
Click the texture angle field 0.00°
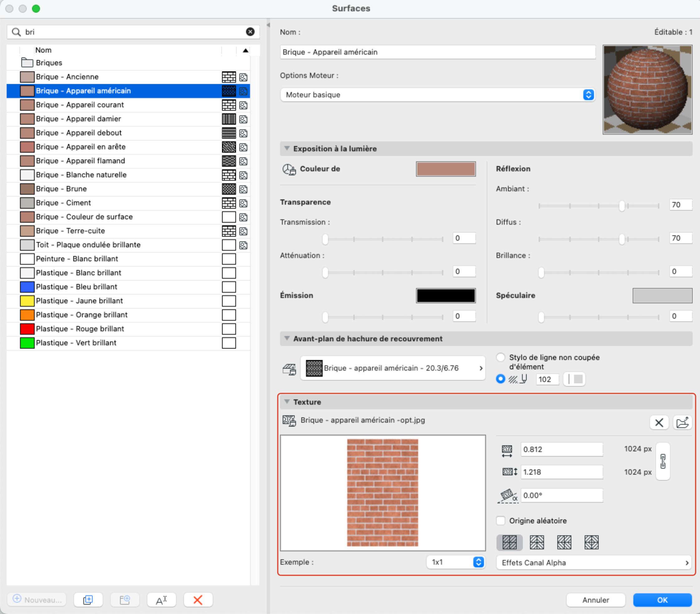point(561,495)
